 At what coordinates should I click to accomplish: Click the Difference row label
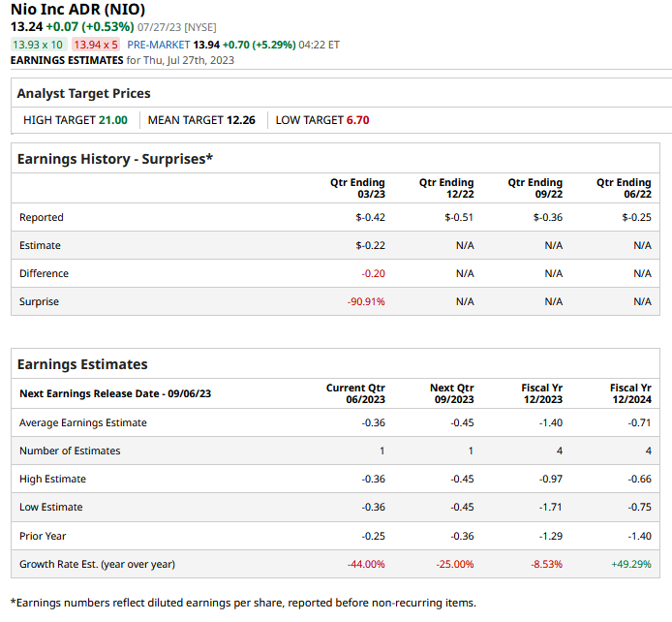coord(44,273)
